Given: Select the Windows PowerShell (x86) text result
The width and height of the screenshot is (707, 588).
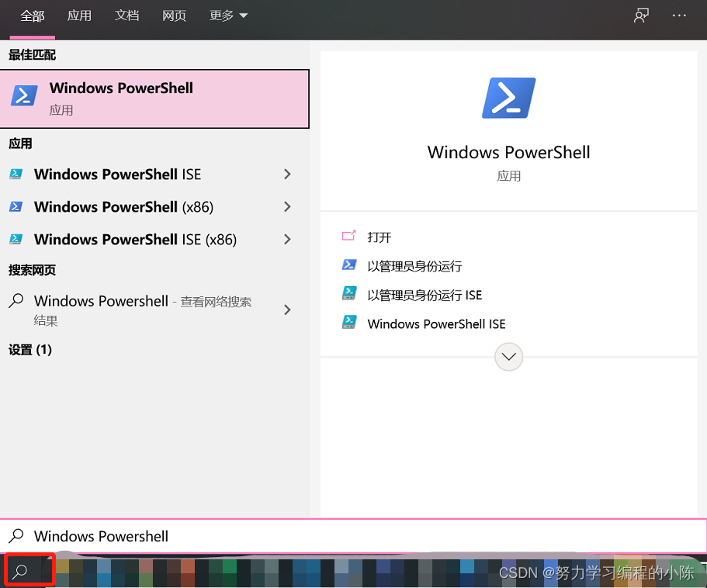Looking at the screenshot, I should coord(124,207).
